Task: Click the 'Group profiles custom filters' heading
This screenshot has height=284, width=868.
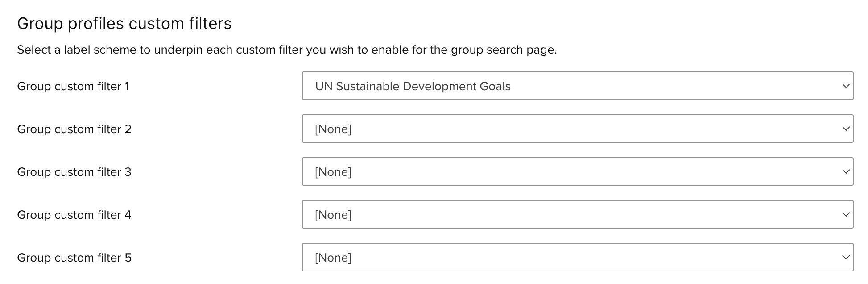Action: [x=124, y=23]
